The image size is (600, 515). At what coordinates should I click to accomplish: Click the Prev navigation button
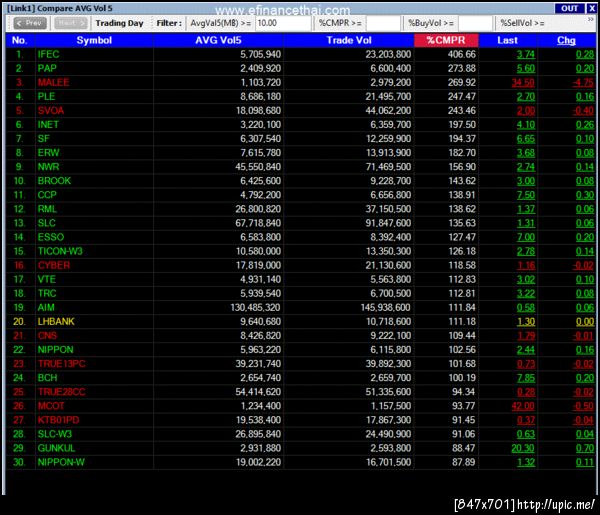click(x=30, y=23)
